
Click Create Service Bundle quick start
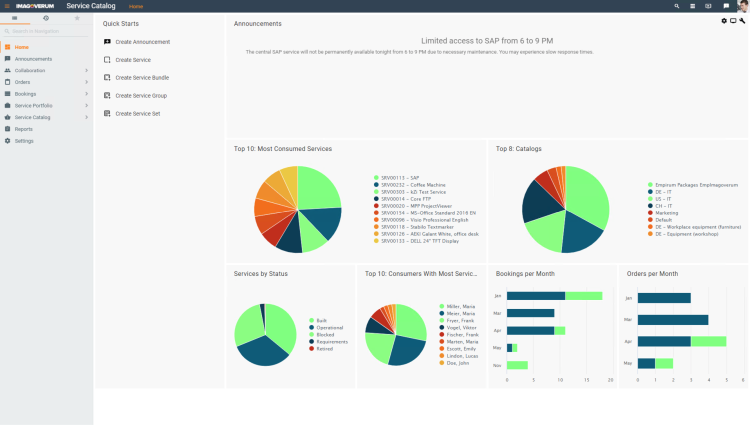tap(142, 78)
